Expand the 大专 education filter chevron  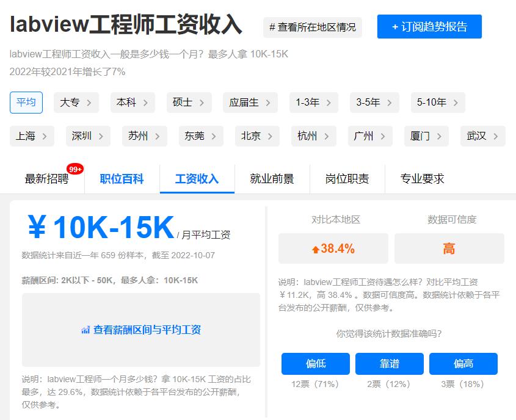pyautogui.click(x=90, y=103)
